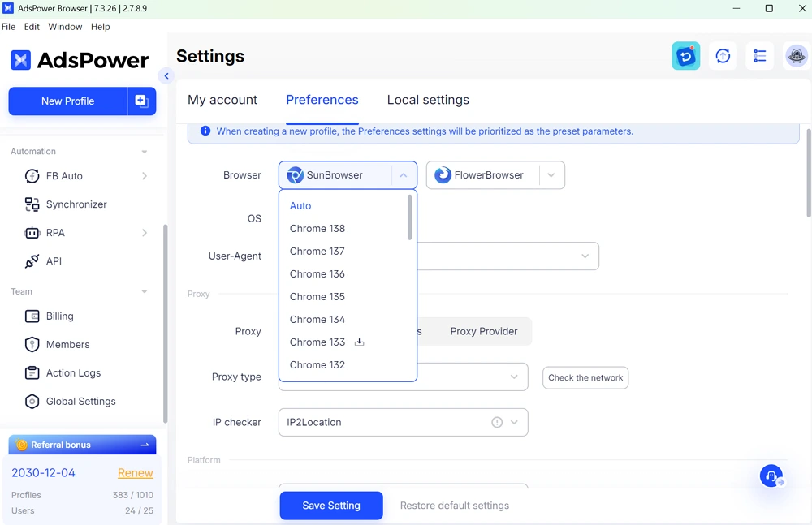Open the API settings
Image resolution: width=812 pixels, height=525 pixels.
(54, 261)
